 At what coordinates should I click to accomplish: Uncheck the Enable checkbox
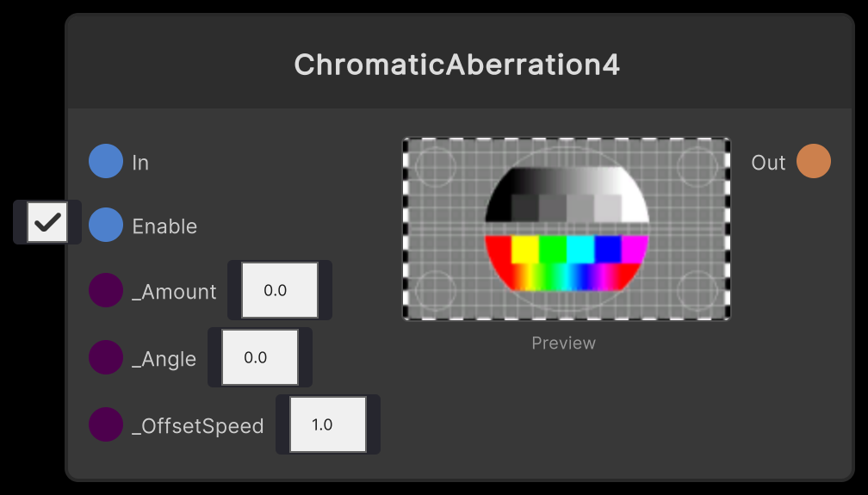(47, 223)
